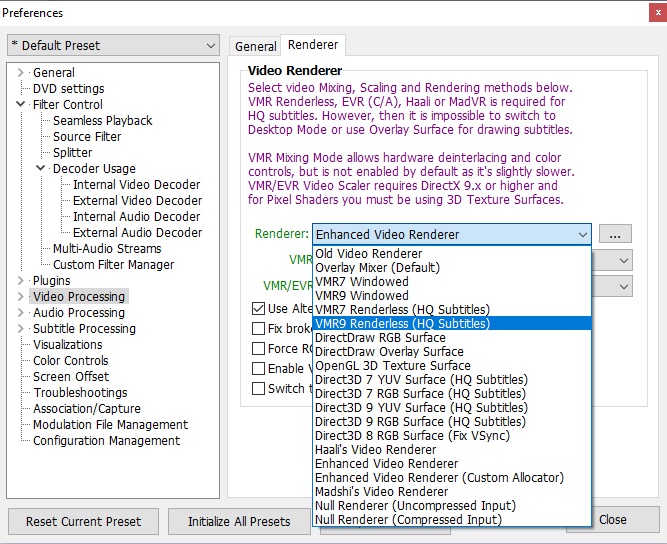Choose Direct3D 7 RGB Surface option
The image size is (667, 544).
coord(452,393)
